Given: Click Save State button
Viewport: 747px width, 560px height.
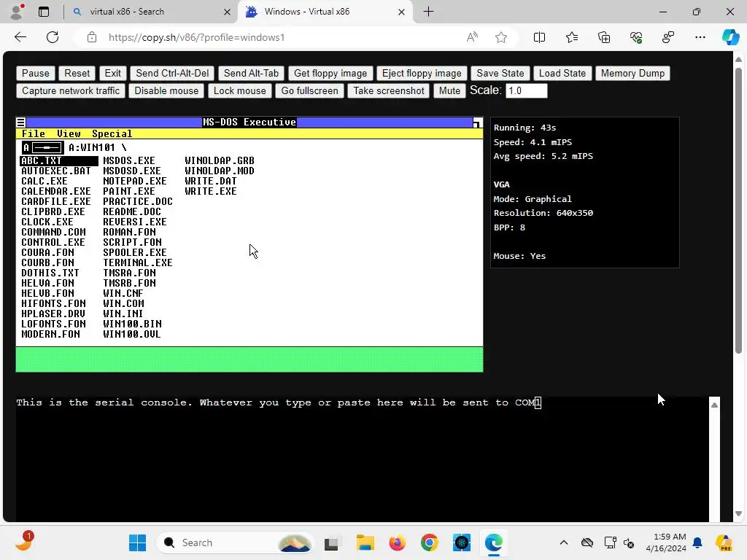Looking at the screenshot, I should point(500,74).
